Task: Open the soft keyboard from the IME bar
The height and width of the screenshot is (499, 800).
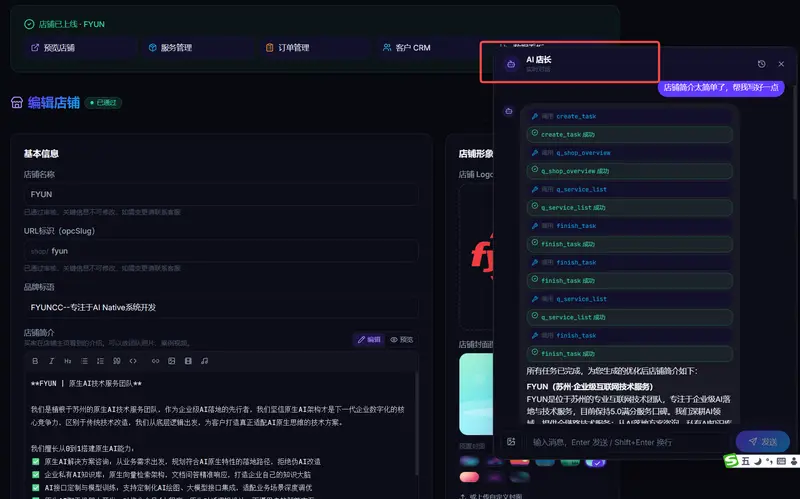Action: tap(782, 461)
